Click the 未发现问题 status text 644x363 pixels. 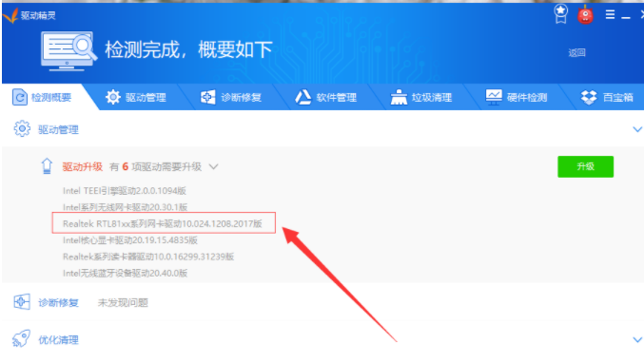123,303
